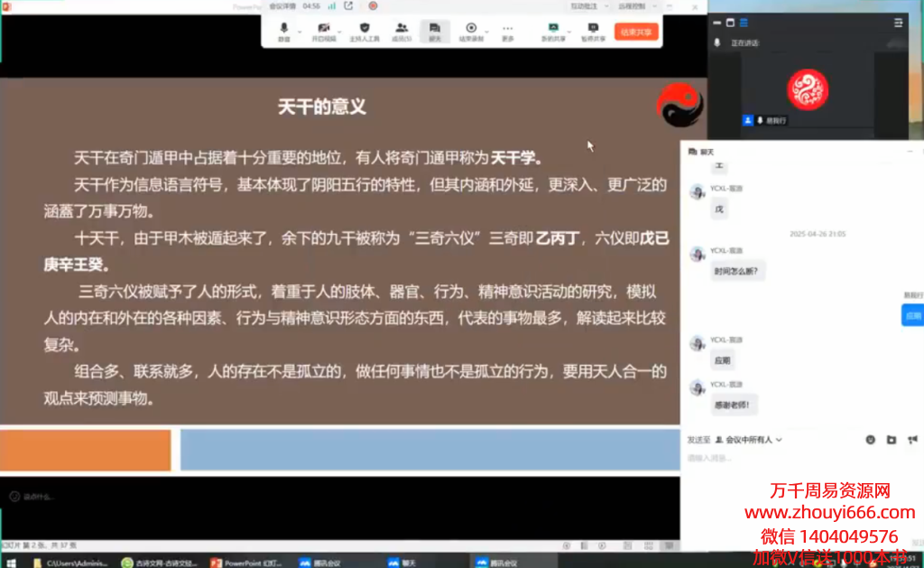924x568 pixels.
Task: Click the folder file-send icon in chat
Action: click(891, 440)
